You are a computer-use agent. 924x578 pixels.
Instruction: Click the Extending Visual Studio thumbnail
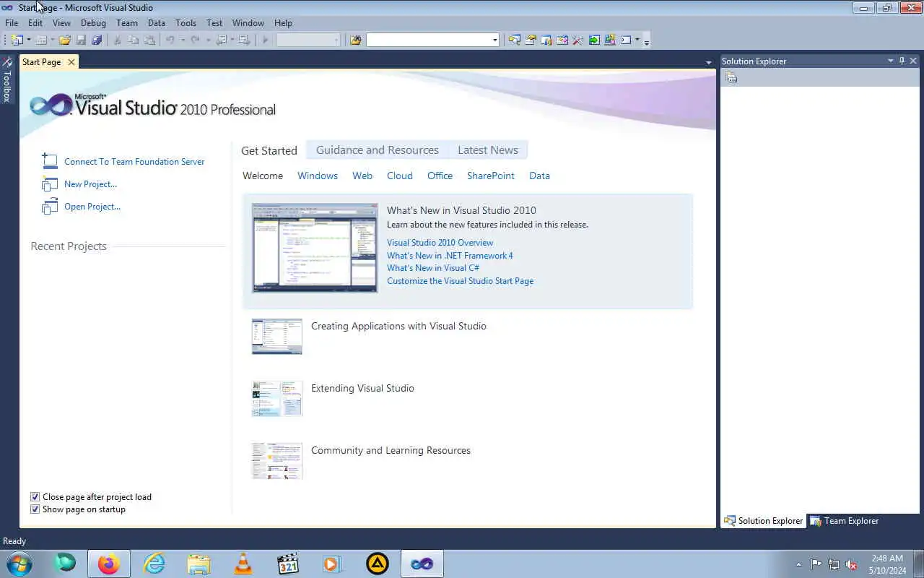[x=277, y=399]
